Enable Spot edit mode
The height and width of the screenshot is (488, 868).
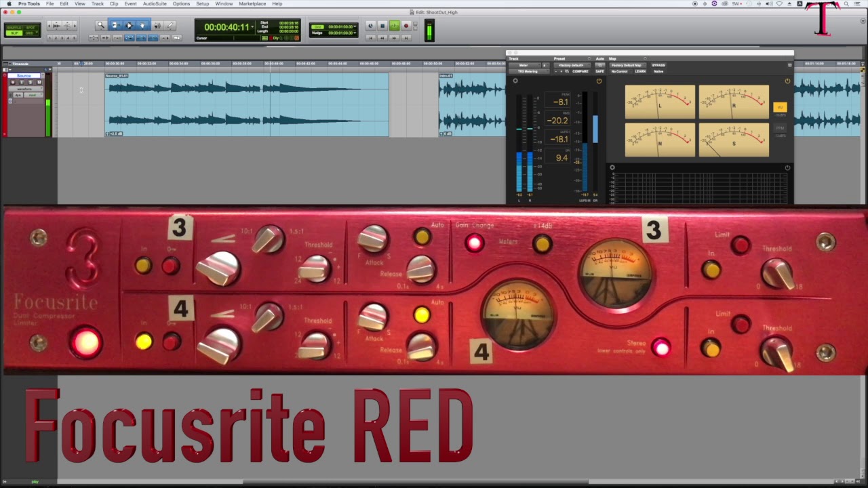point(31,27)
